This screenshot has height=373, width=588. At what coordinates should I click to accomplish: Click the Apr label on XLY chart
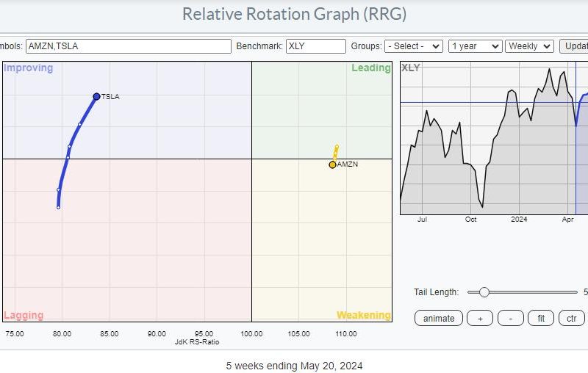coord(567,220)
